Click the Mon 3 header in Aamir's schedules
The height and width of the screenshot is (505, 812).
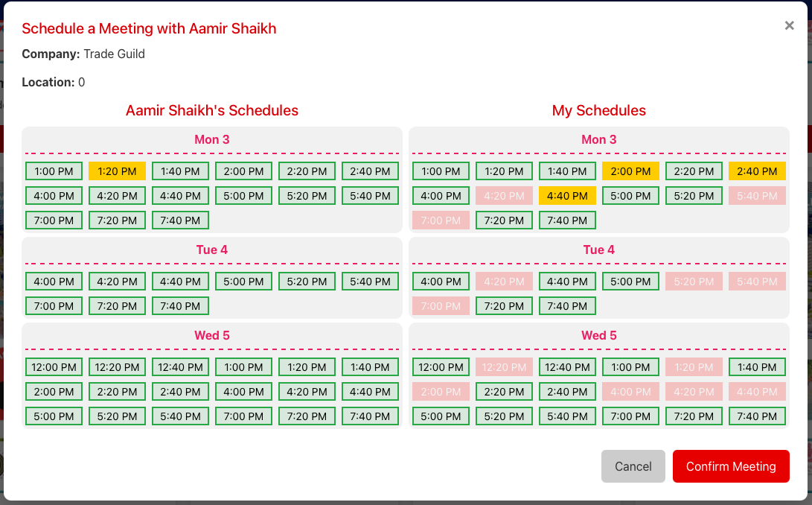(211, 140)
